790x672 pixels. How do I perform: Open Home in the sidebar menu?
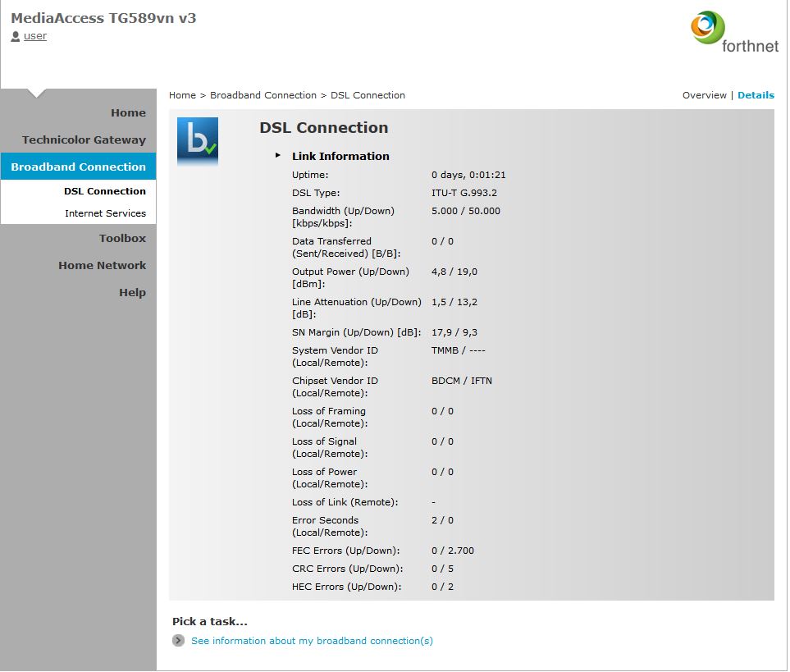(x=129, y=113)
